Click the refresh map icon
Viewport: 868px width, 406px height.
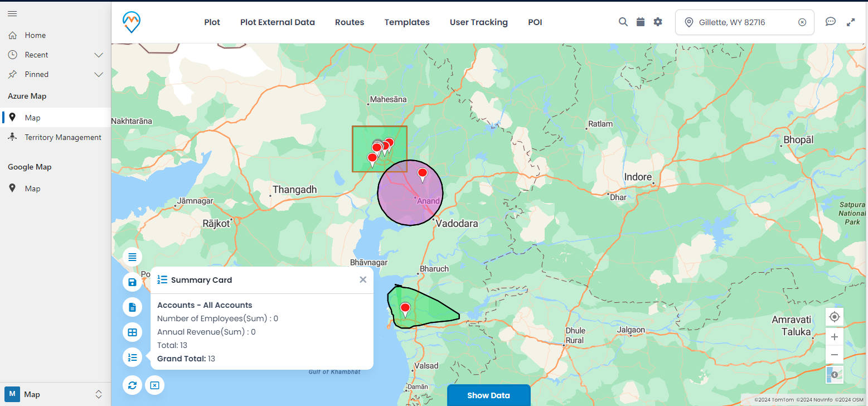132,385
